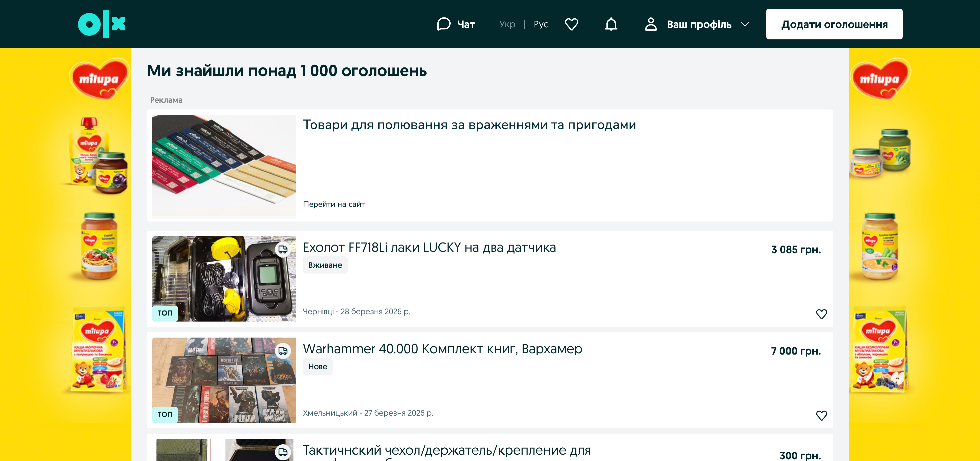Open notifications bell icon
This screenshot has height=461, width=980.
tap(611, 24)
